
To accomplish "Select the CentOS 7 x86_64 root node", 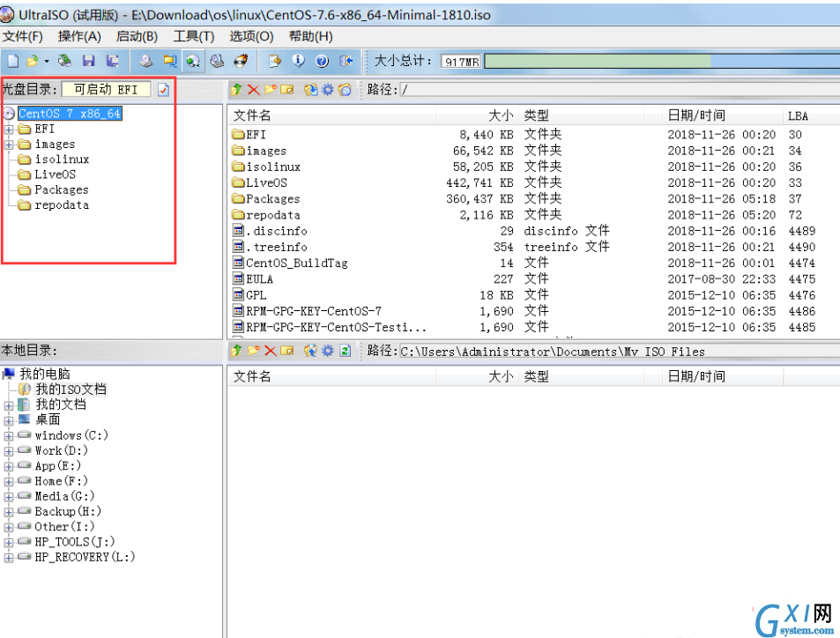I will [x=70, y=114].
